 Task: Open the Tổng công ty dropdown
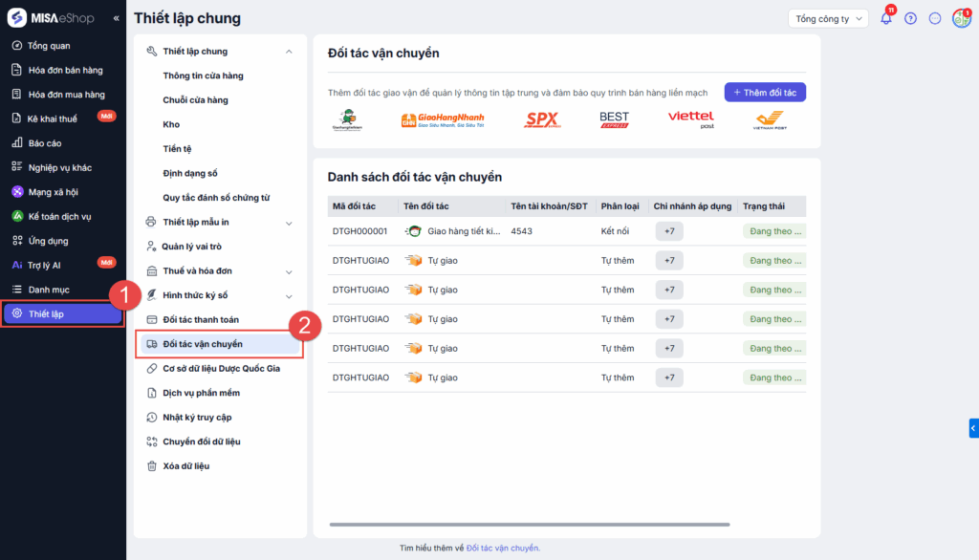point(828,18)
